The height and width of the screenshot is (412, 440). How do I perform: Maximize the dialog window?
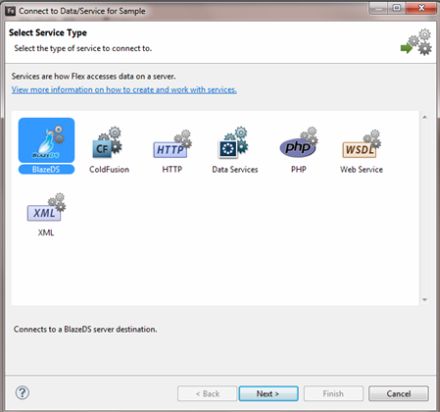[x=397, y=8]
